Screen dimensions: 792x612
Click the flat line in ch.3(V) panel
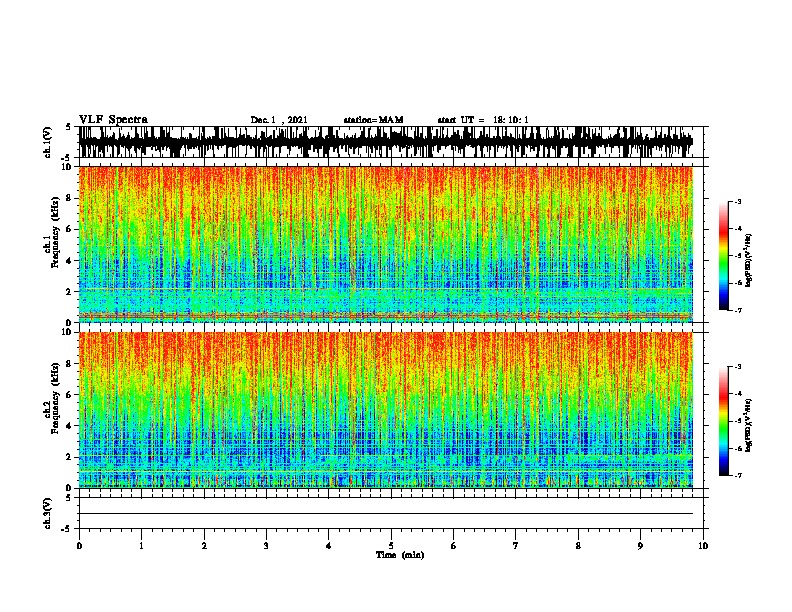[x=386, y=514]
